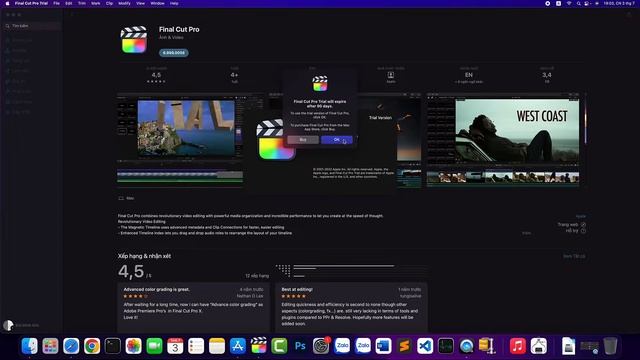Open Spotlight search in menu bar
Viewport: 640px width, 360px height.
578,3
